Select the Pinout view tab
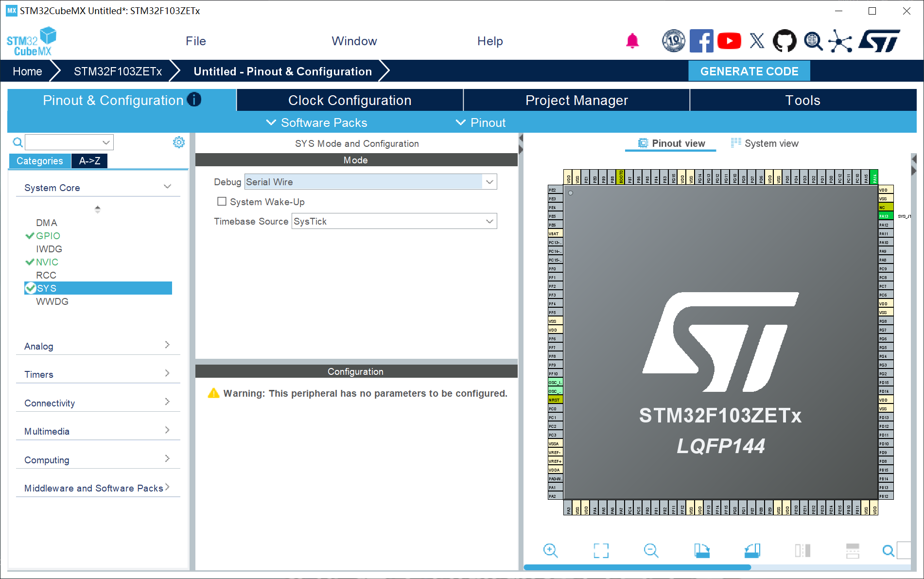This screenshot has height=579, width=924. (671, 143)
